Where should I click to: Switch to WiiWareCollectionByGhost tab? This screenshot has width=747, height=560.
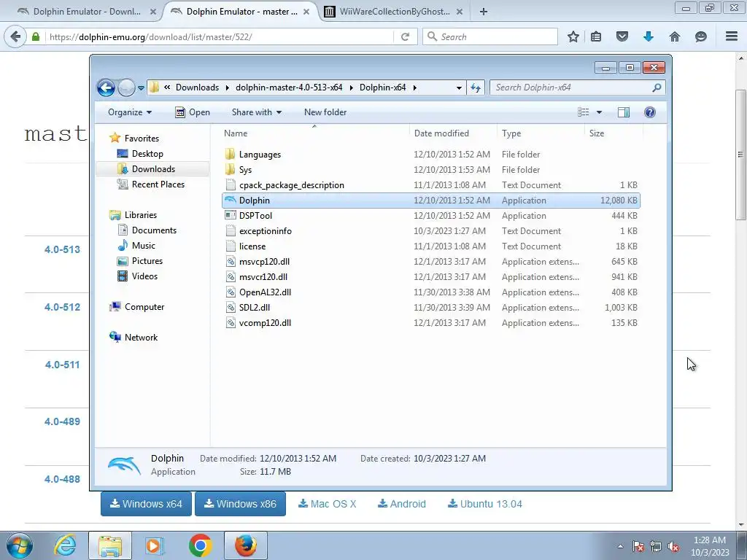tap(395, 12)
